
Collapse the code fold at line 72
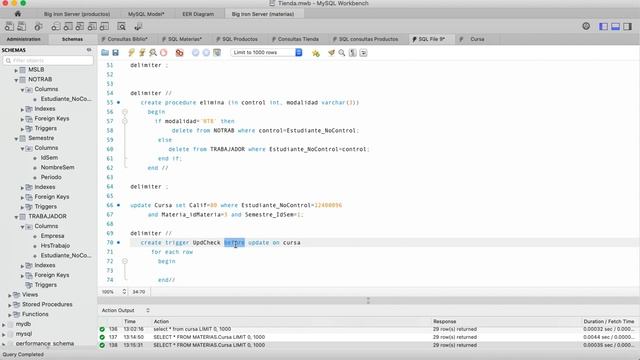pos(125,261)
